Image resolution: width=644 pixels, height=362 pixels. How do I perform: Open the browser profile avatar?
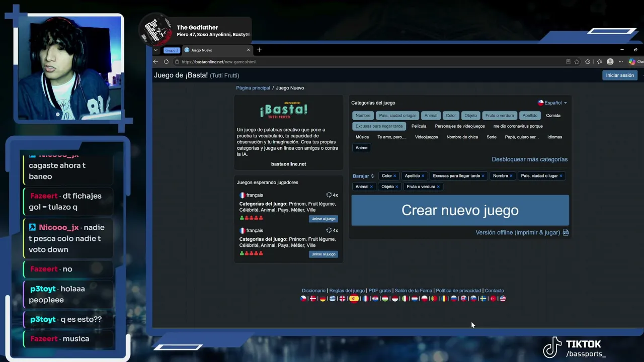tap(610, 62)
